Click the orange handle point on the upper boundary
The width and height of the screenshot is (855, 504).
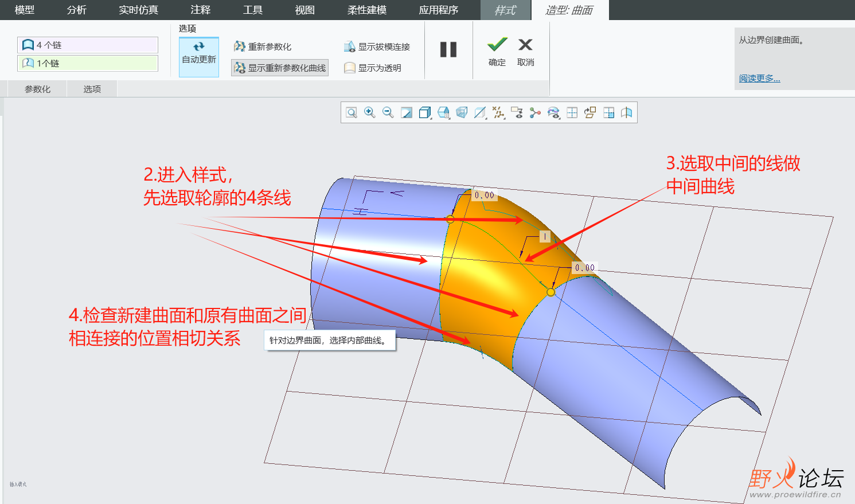450,219
